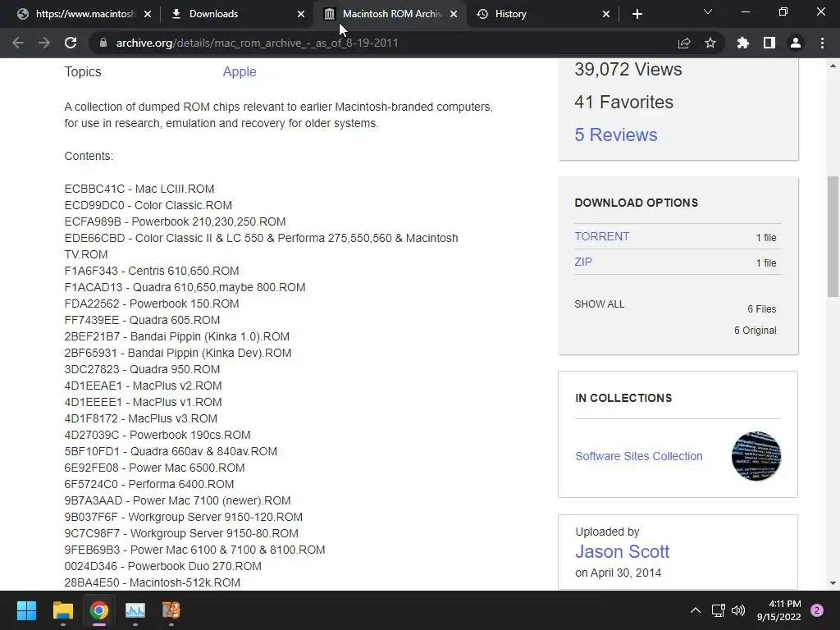This screenshot has width=840, height=630.
Task: Click the text '39,072 Views'
Action: (628, 69)
